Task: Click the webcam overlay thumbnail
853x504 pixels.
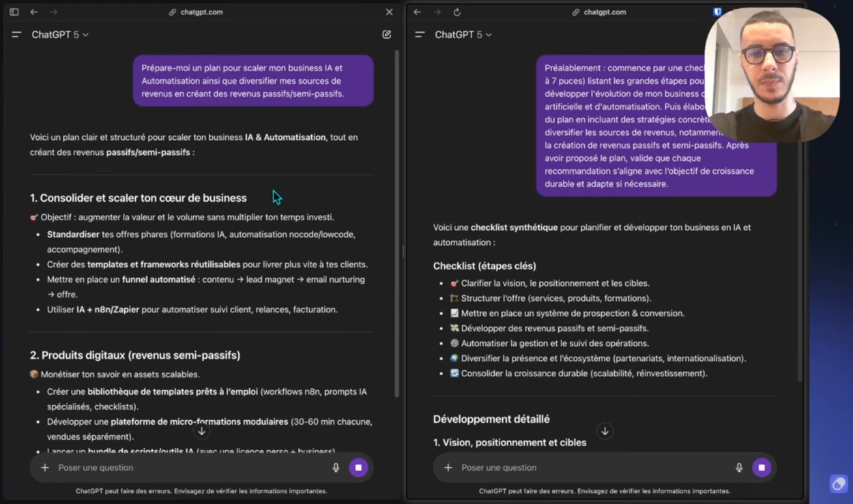Action: [x=772, y=75]
